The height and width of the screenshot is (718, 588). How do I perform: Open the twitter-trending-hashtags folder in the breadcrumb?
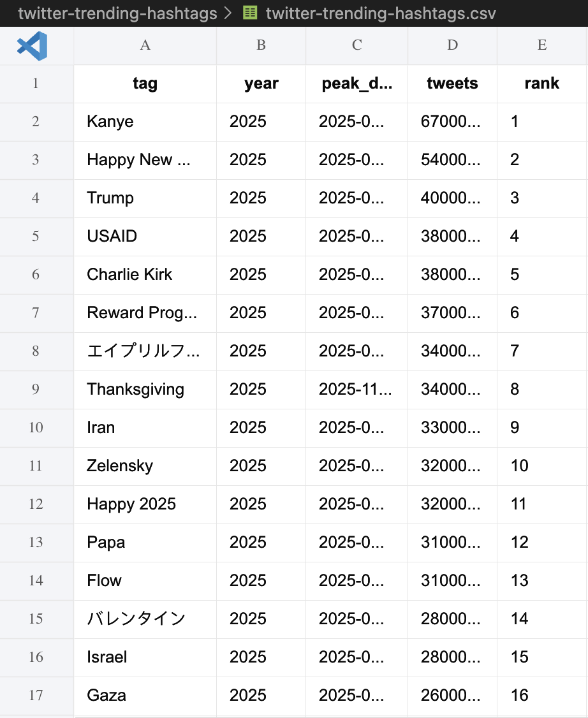(x=116, y=13)
